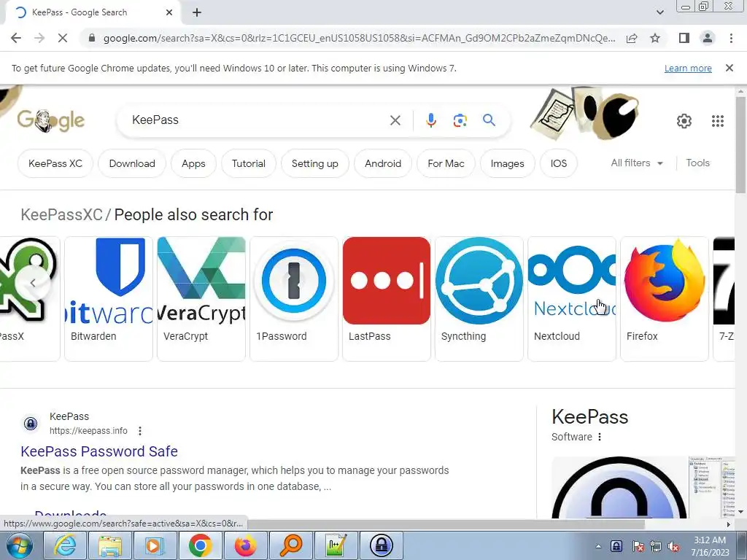Viewport: 747px width, 560px height.
Task: Switch to Firefox in taskbar
Action: 245,545
